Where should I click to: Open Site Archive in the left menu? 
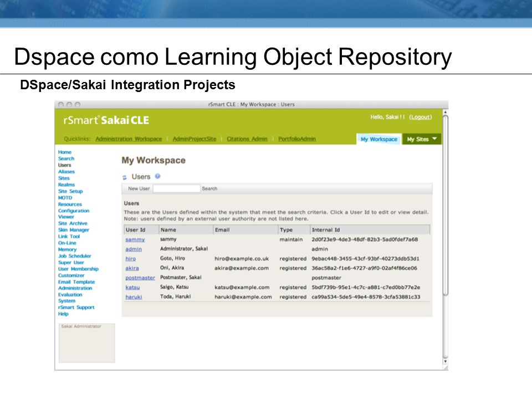[73, 223]
